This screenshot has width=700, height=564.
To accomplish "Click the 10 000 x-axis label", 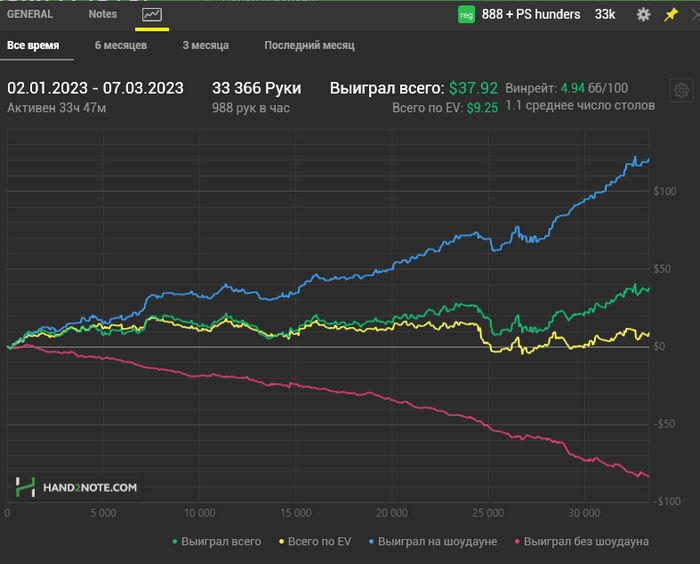I will (200, 513).
